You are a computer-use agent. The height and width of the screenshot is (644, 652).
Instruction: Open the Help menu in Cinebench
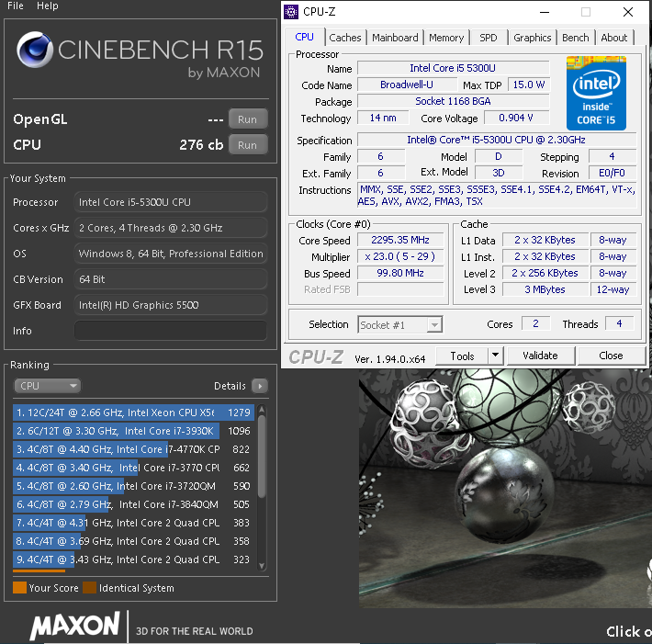[48, 6]
